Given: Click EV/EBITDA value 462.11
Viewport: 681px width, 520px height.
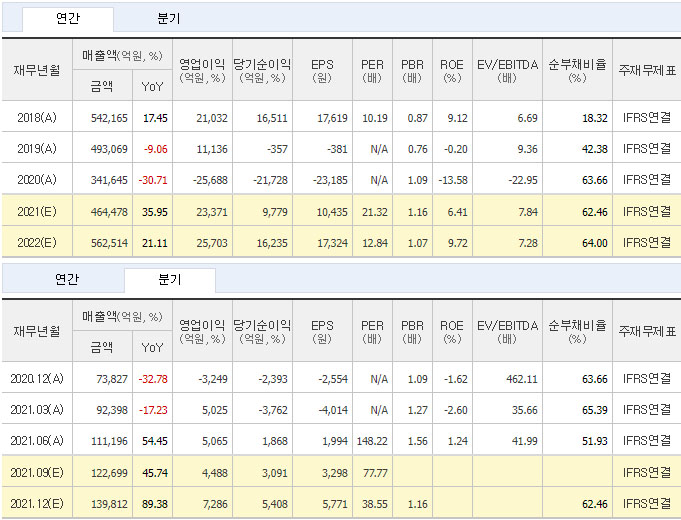Looking at the screenshot, I should (522, 379).
